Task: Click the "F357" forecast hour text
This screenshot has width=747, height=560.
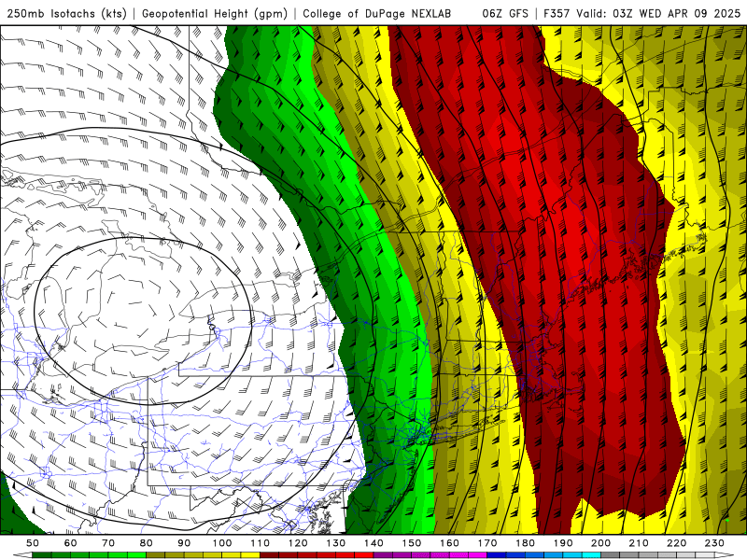Action: click(557, 13)
